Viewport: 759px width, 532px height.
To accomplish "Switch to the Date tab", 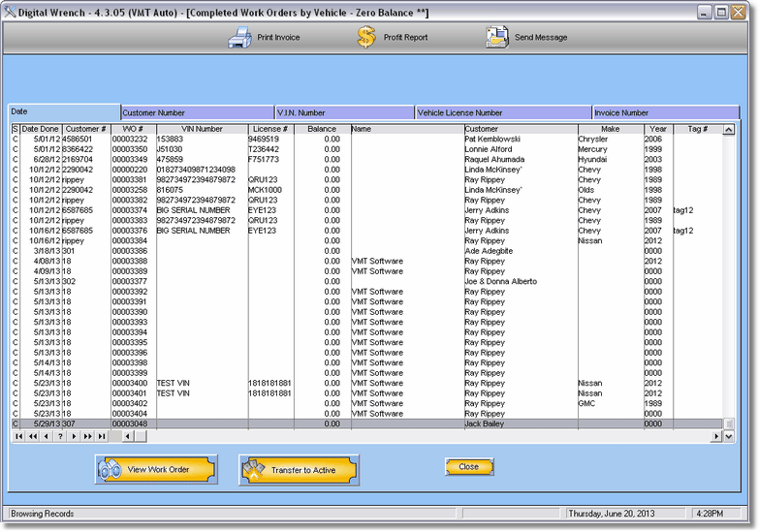I will (64, 111).
